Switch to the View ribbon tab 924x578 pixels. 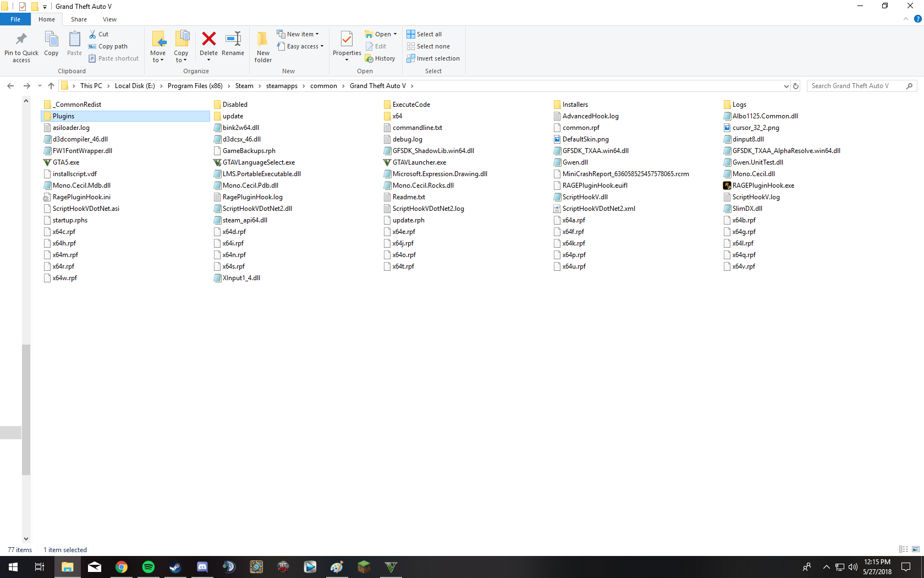109,19
